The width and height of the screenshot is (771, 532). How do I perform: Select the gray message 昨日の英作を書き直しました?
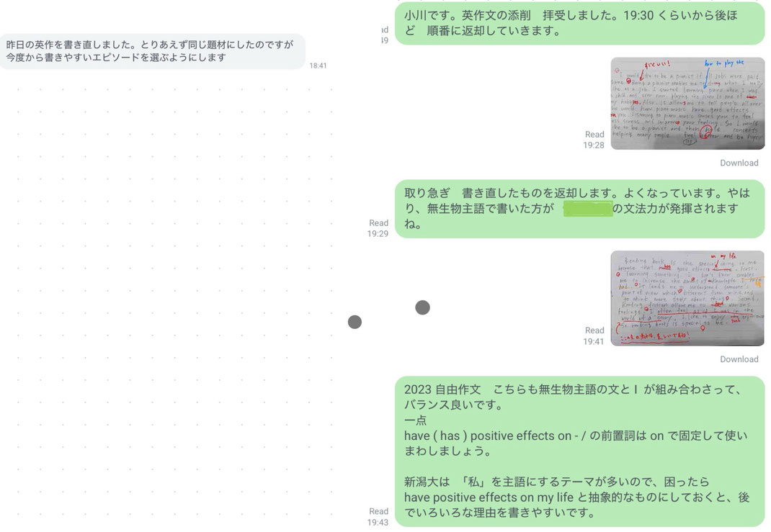tap(153, 51)
